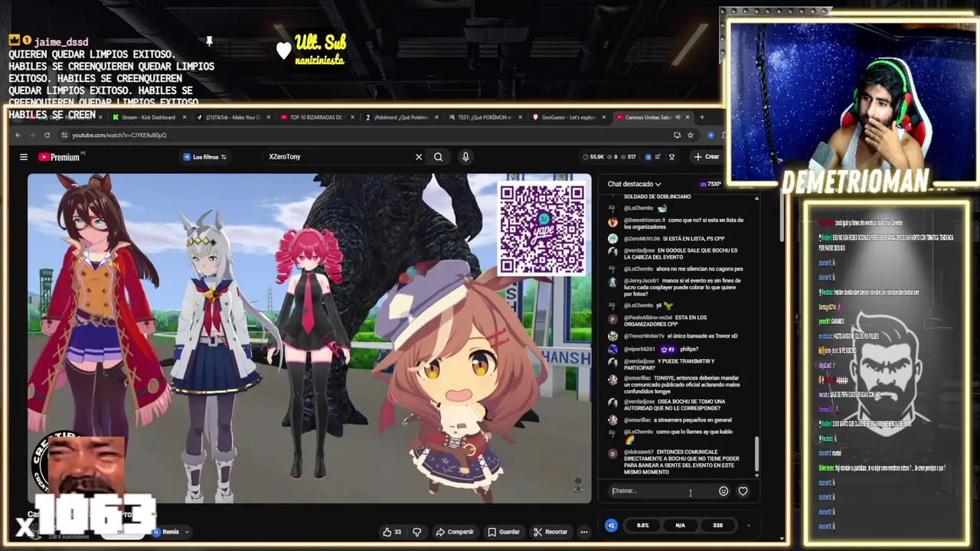Screen dimensions: 980x551
Task: Click @PaoloAlbino-nn2el chat message
Action: [x=660, y=321]
